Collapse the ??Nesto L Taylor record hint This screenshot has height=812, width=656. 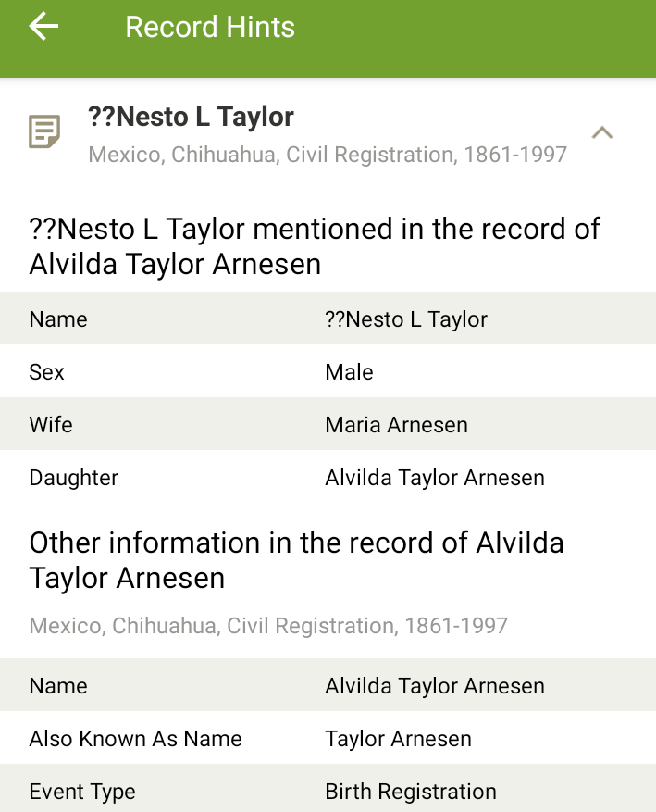tap(602, 132)
